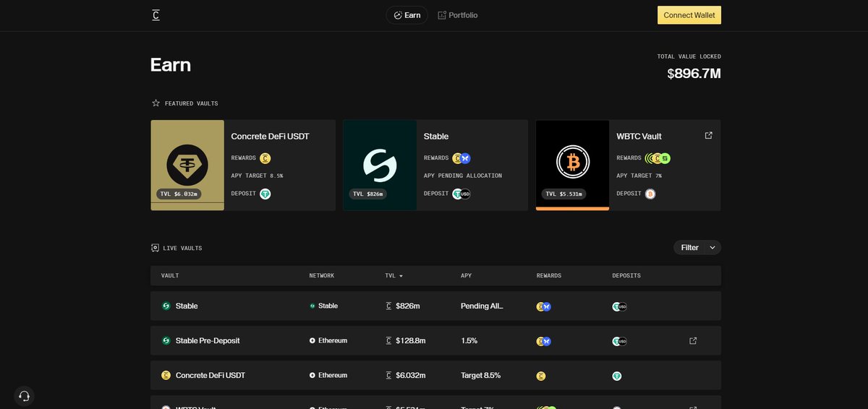The height and width of the screenshot is (409, 868).
Task: Click the $826m TVL value in table
Action: 408,306
